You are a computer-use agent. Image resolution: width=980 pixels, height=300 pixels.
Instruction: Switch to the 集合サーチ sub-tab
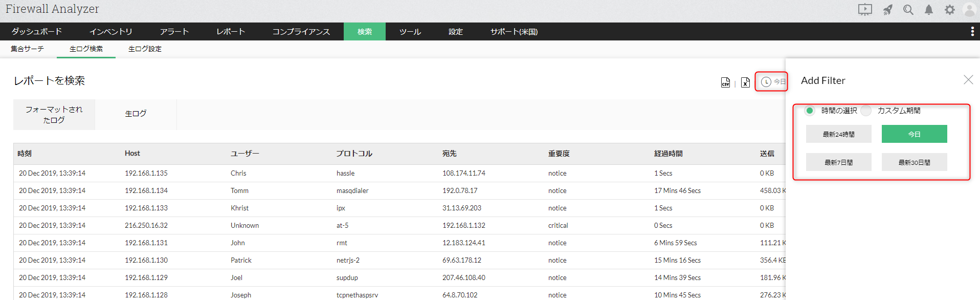(27, 49)
